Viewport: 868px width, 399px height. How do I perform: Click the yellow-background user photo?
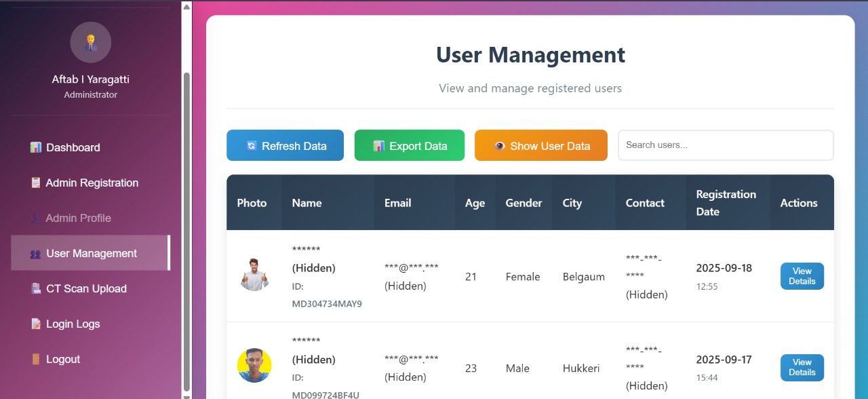pos(254,366)
